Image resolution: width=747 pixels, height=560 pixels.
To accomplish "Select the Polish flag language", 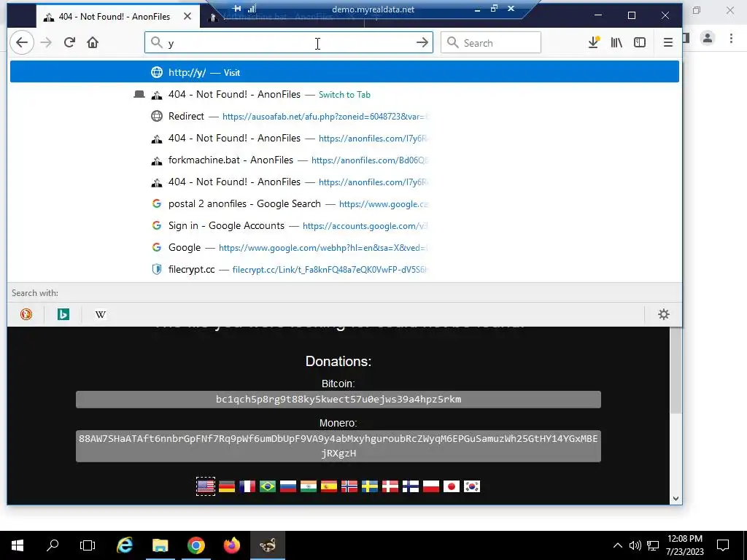I will [x=430, y=486].
